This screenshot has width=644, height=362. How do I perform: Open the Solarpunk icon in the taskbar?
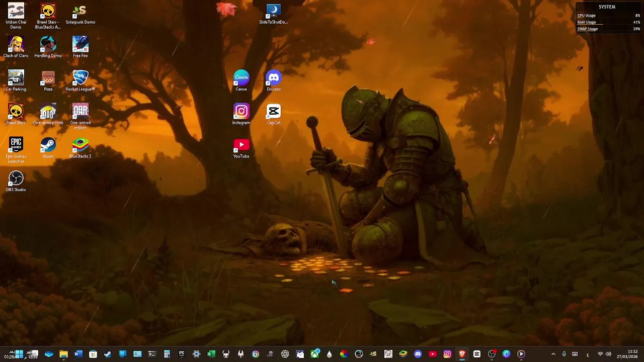coord(373,354)
